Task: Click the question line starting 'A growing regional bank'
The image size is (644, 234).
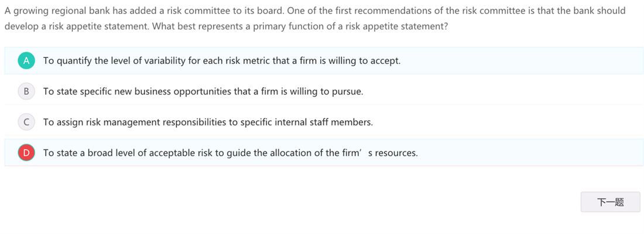Action: 315,11
